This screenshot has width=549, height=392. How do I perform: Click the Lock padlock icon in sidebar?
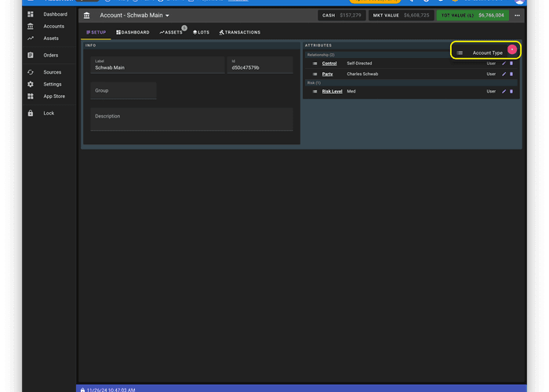tap(31, 113)
